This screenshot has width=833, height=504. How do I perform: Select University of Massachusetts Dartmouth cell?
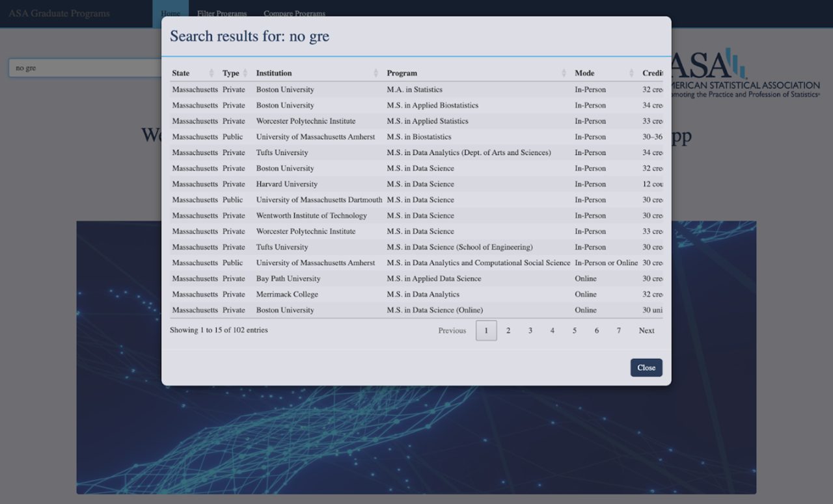320,200
